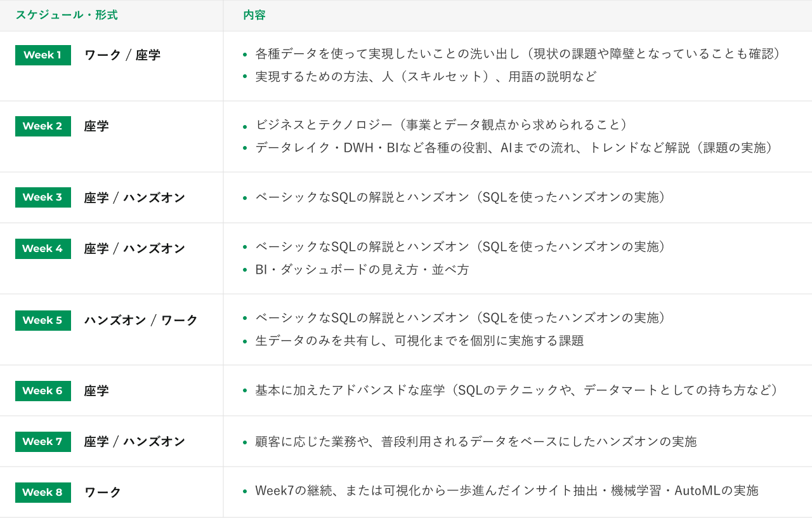Click the データレイク・DWH・BI bullet text
This screenshot has width=812, height=518.
point(515,148)
